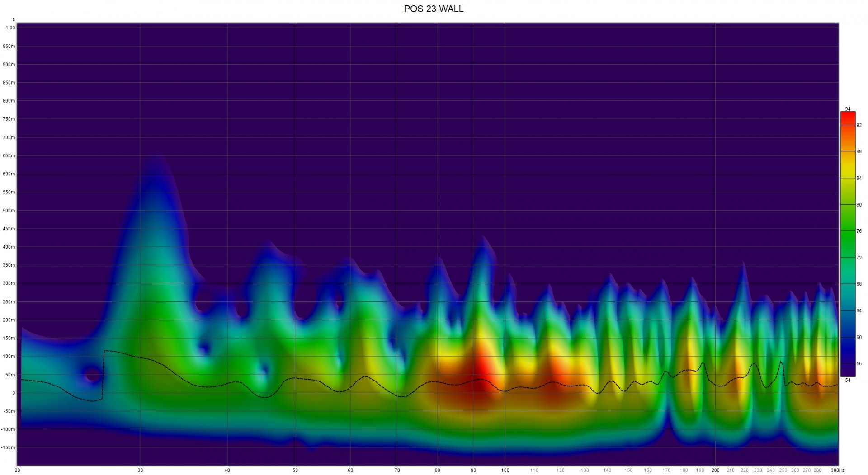The image size is (868, 475).
Task: Select the 100 Hz frequency axis label
Action: coord(505,470)
